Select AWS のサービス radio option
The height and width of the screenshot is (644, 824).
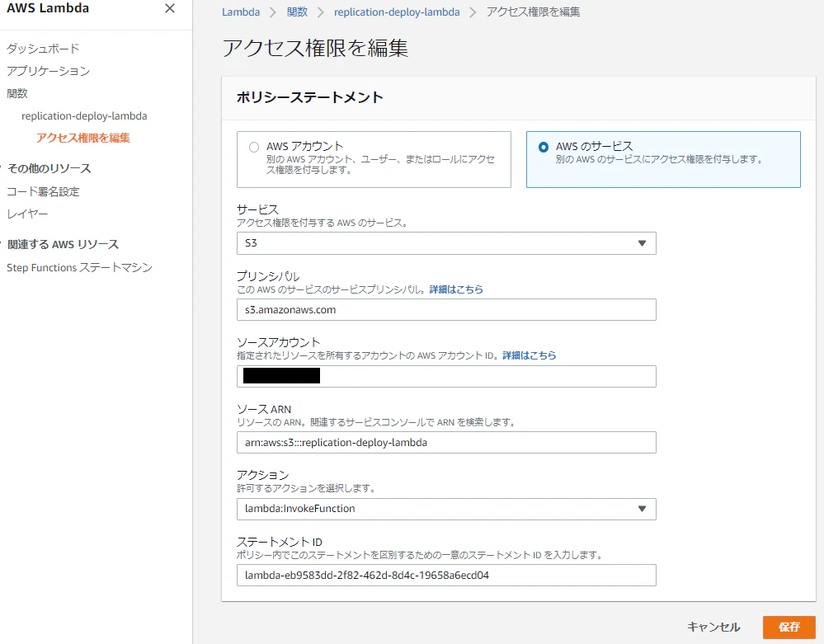(663, 159)
